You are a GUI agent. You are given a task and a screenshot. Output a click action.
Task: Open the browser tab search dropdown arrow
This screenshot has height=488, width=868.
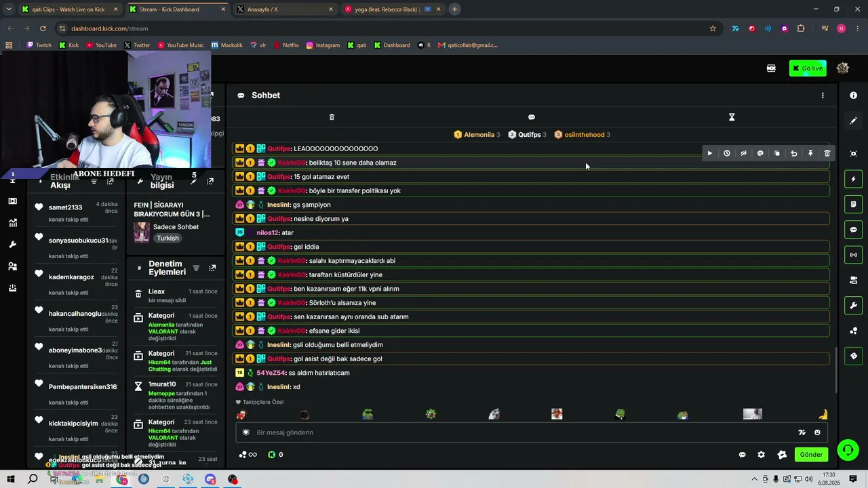click(x=9, y=9)
